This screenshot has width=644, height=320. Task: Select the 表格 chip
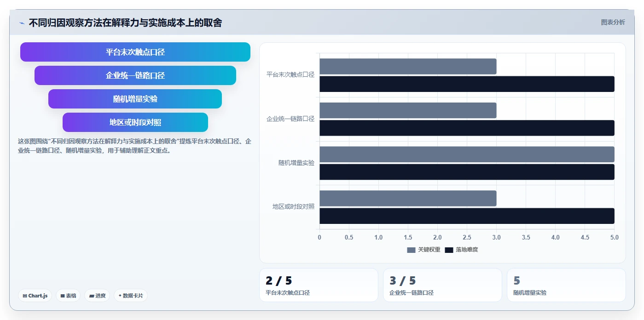point(68,296)
